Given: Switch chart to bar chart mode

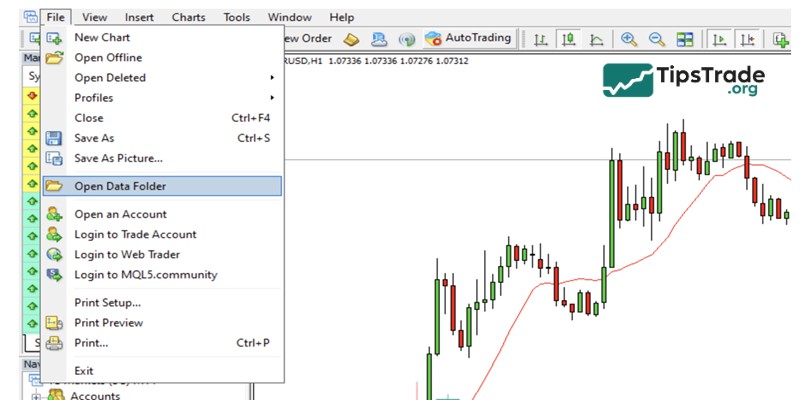Looking at the screenshot, I should tap(540, 39).
